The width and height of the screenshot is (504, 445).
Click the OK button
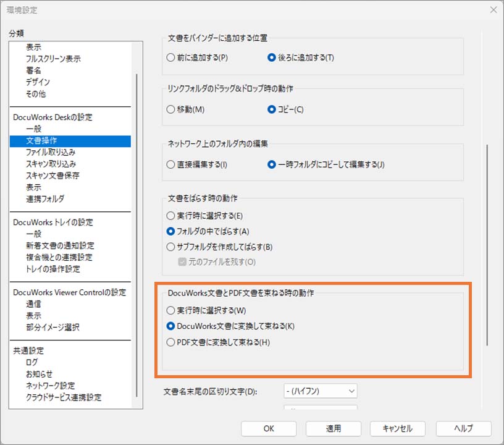coord(269,428)
